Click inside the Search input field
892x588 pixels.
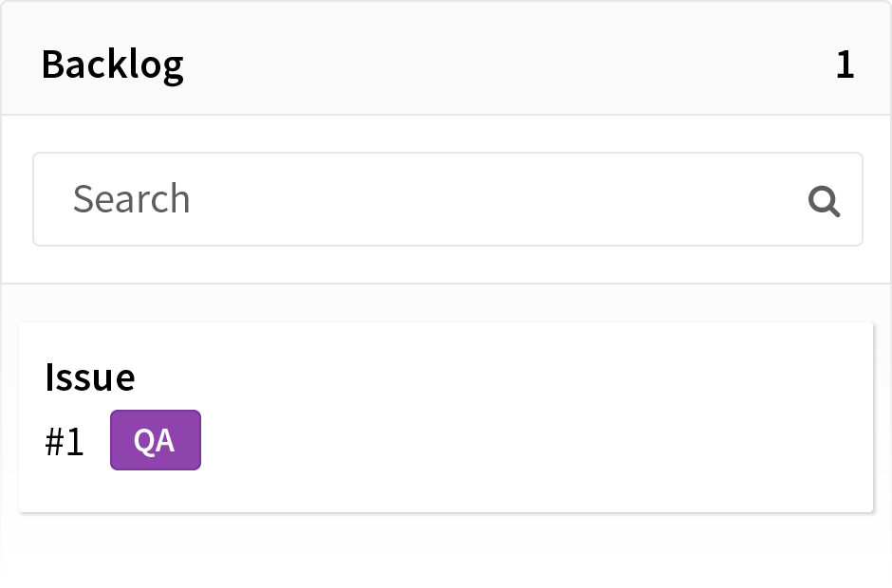(448, 199)
